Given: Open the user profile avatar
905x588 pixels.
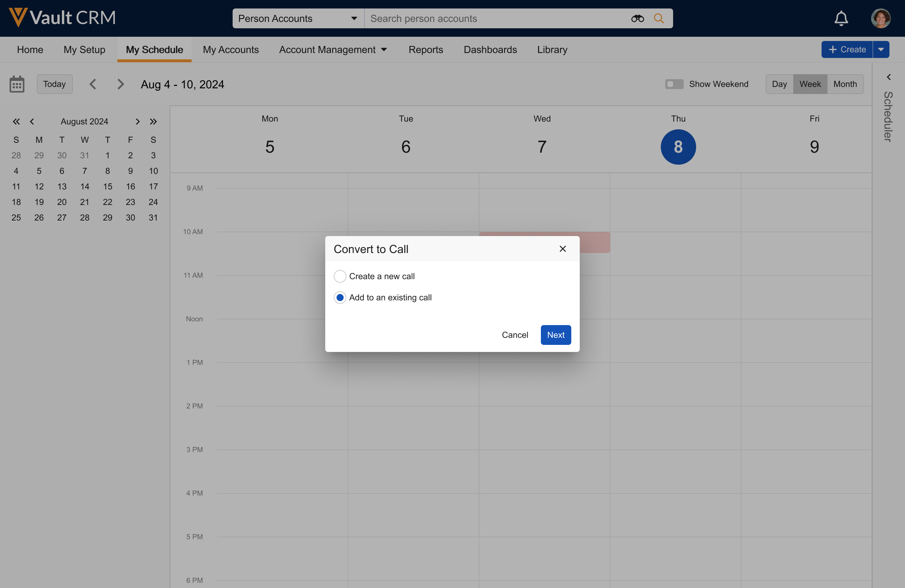Looking at the screenshot, I should (880, 18).
